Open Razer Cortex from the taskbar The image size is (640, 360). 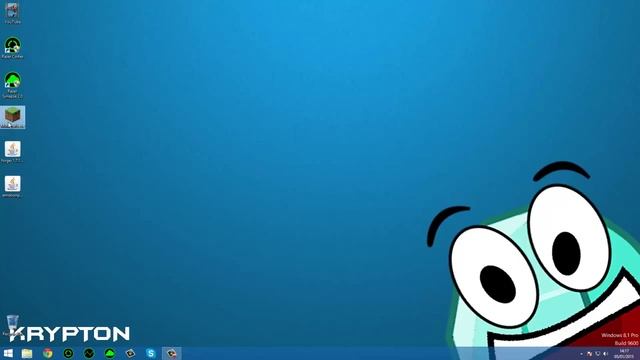click(x=68, y=353)
